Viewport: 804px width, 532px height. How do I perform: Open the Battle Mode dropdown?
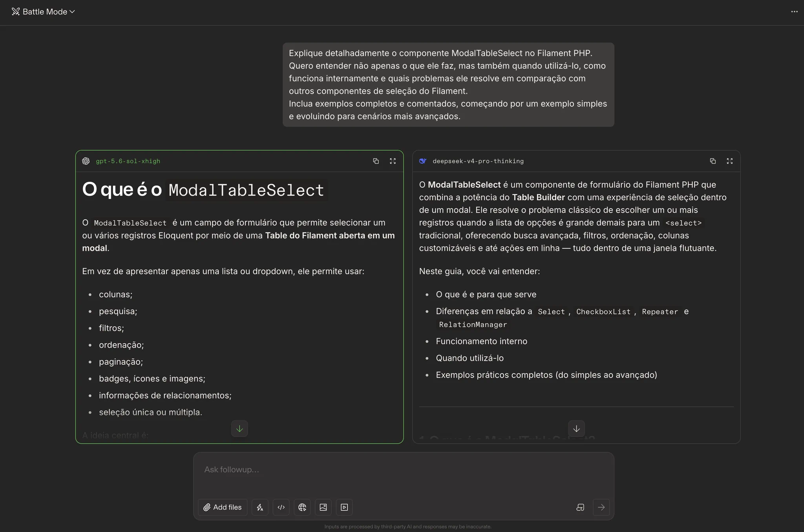point(43,12)
